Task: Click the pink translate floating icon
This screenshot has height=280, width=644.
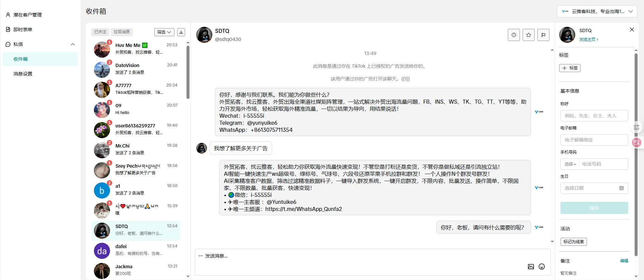Action: pyautogui.click(x=637, y=143)
